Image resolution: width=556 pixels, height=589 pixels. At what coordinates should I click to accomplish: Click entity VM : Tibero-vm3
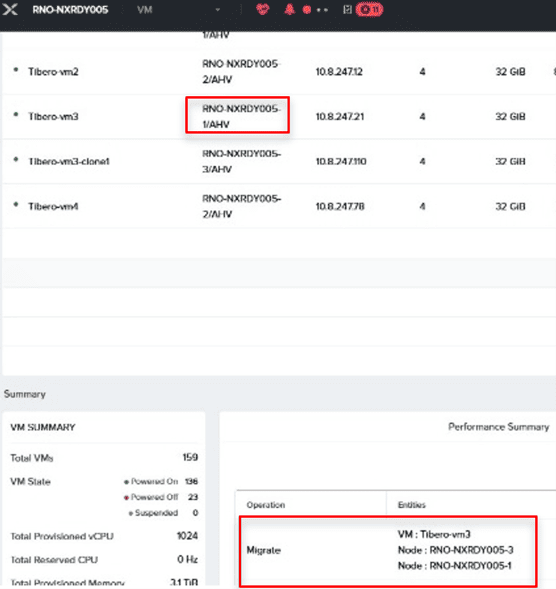point(434,535)
